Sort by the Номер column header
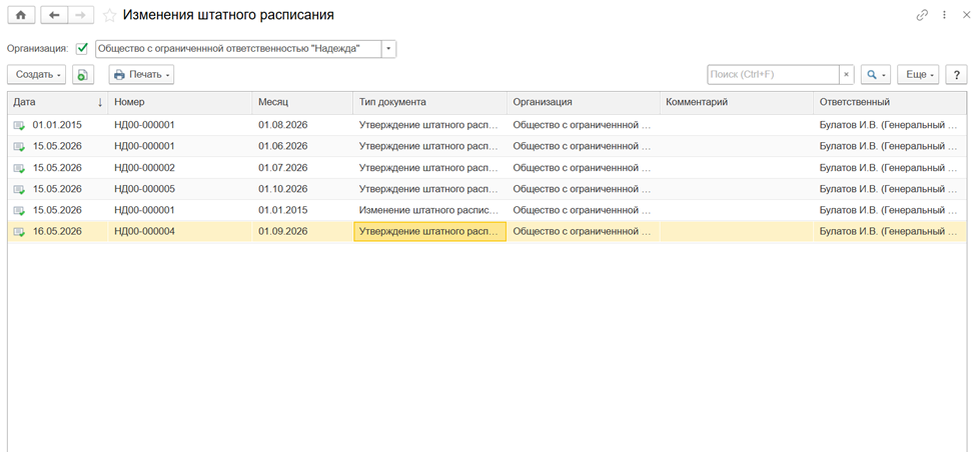975x452 pixels. (x=180, y=103)
